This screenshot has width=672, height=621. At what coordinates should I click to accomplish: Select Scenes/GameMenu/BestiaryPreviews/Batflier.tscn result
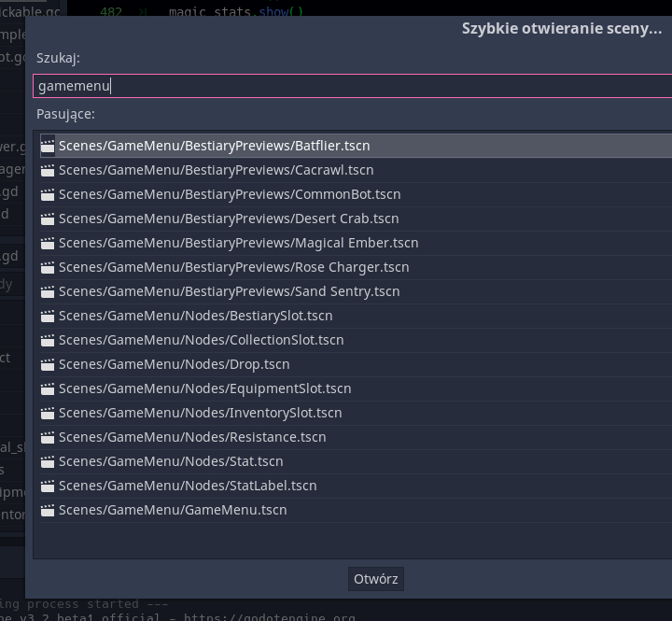click(356, 146)
